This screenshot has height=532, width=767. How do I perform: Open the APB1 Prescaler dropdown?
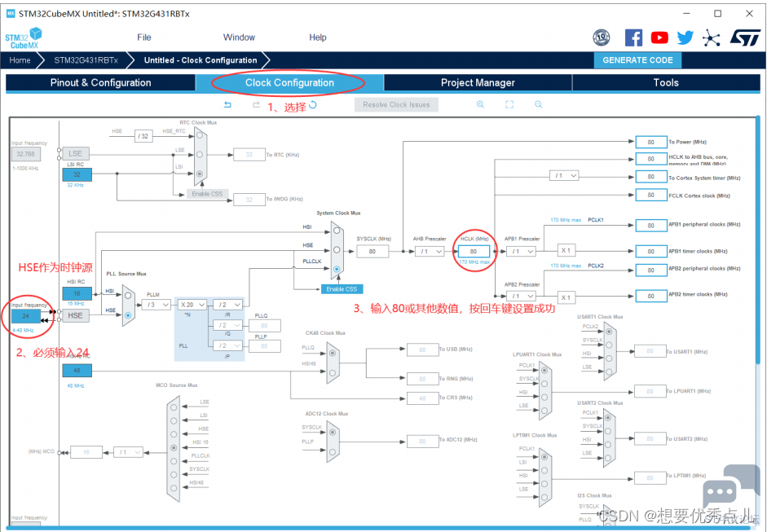[521, 251]
